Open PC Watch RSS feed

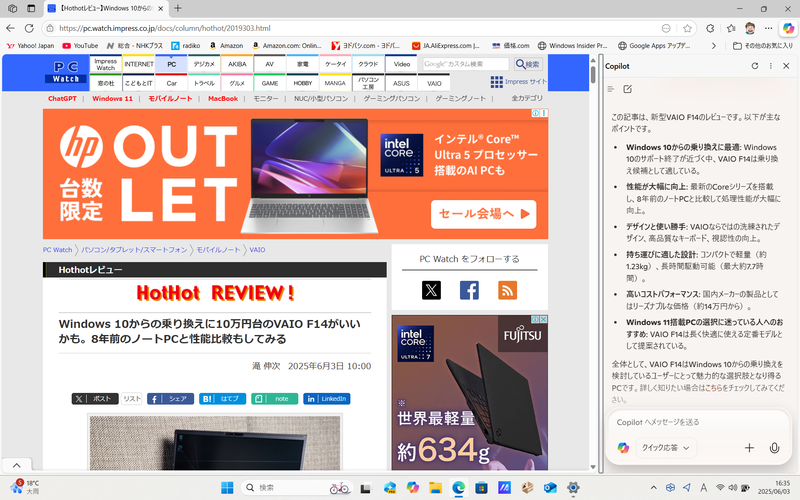tap(507, 290)
